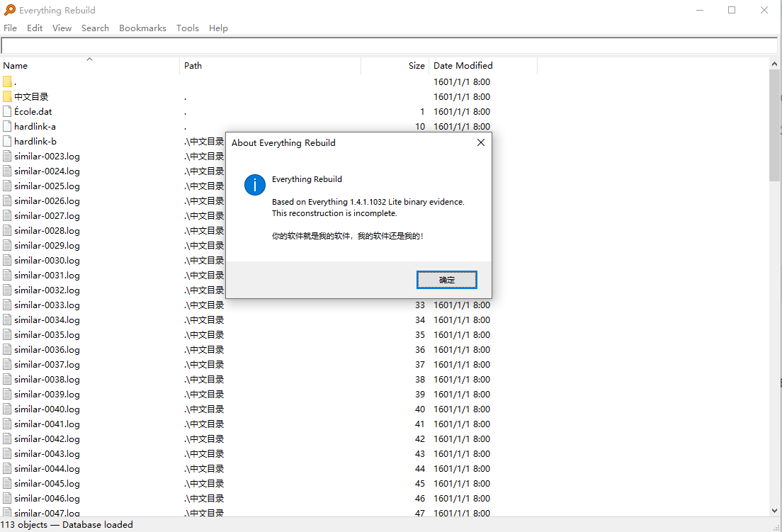782x532 pixels.
Task: Click the scroll up arrow of results list
Action: (774, 64)
